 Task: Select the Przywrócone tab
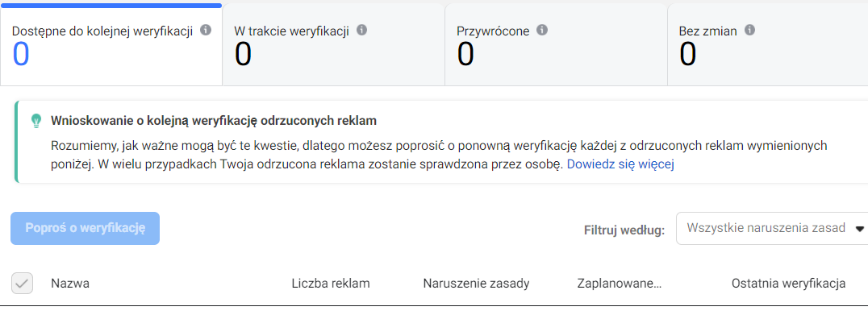tap(557, 45)
